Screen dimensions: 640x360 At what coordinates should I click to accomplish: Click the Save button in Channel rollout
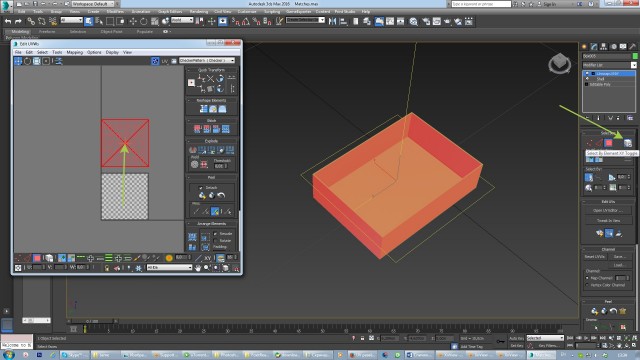click(620, 257)
